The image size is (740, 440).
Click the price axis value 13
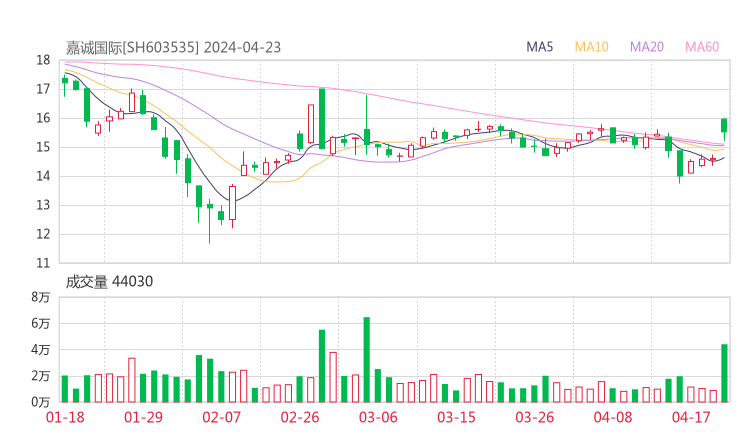point(43,205)
